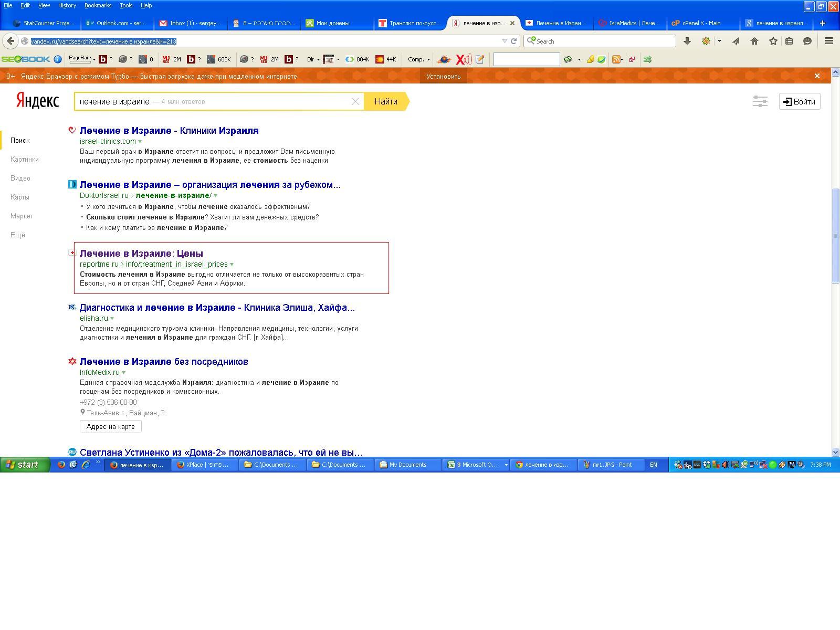Select Видео in Yandex left sidebar

click(20, 178)
